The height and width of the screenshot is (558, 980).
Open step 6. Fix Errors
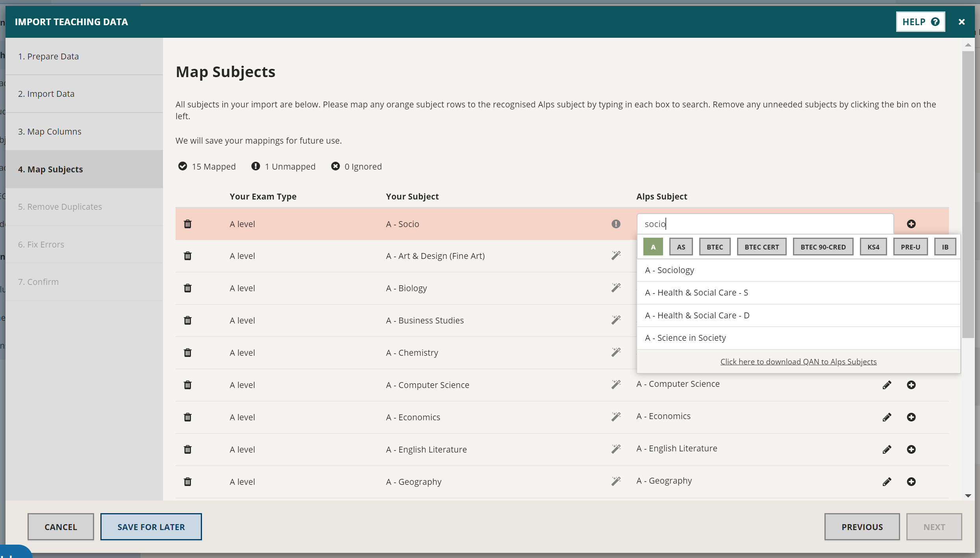pyautogui.click(x=84, y=244)
